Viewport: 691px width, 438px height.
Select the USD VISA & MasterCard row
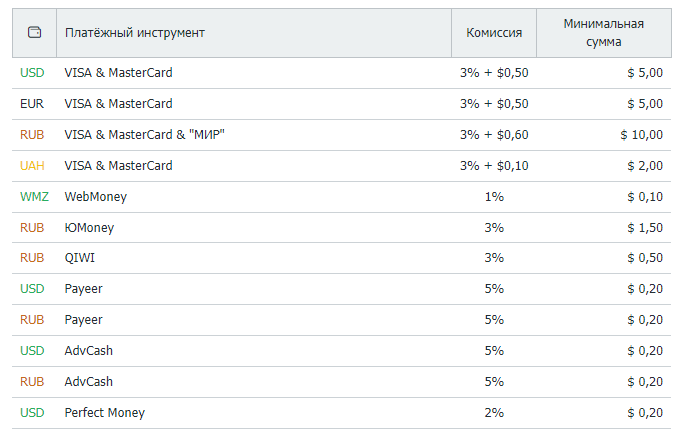tap(342, 73)
